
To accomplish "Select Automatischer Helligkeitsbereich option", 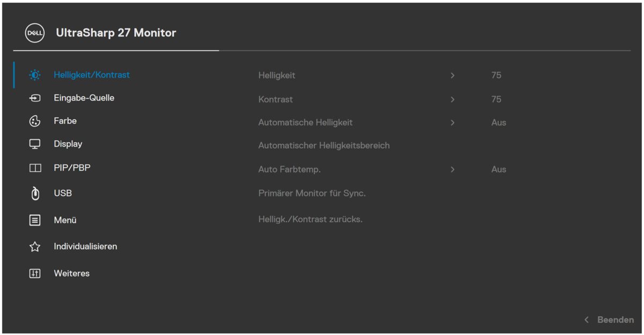I will pyautogui.click(x=324, y=145).
